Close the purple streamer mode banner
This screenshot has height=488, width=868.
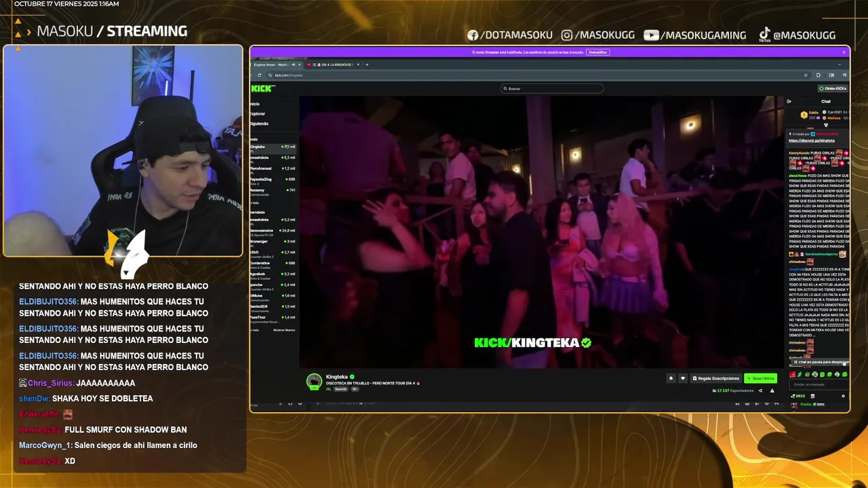tap(844, 52)
